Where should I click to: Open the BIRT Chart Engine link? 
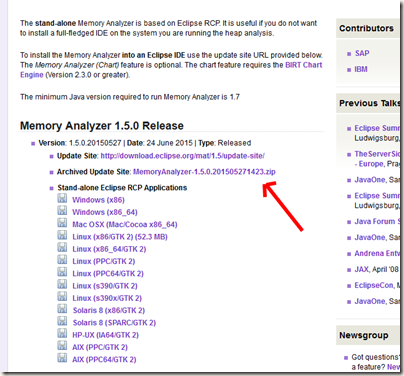point(304,65)
